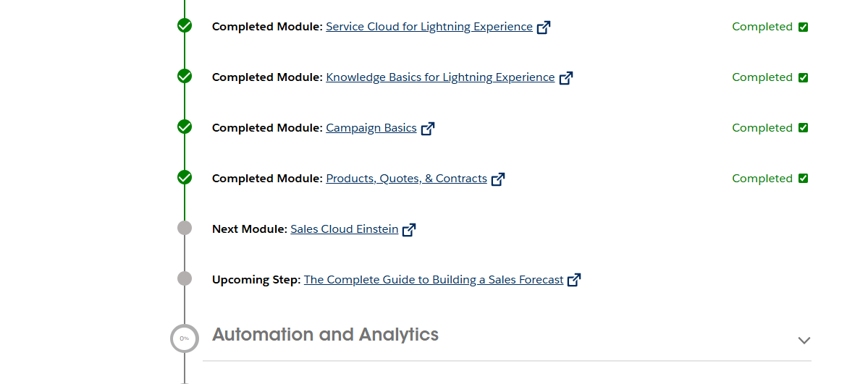Uncheck Completed checkbox for Campaign Basics
Screen dimensions: 868x384
click(x=803, y=128)
